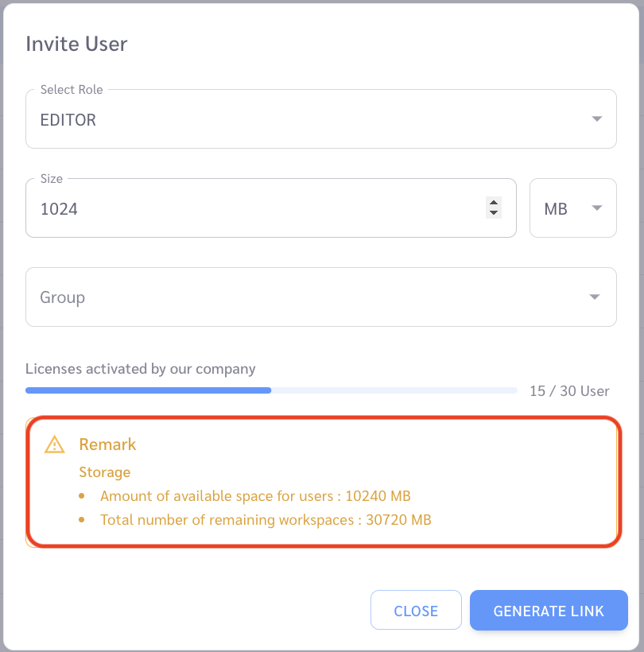
Task: Expand the Select Role dropdown arrow
Action: pos(597,119)
